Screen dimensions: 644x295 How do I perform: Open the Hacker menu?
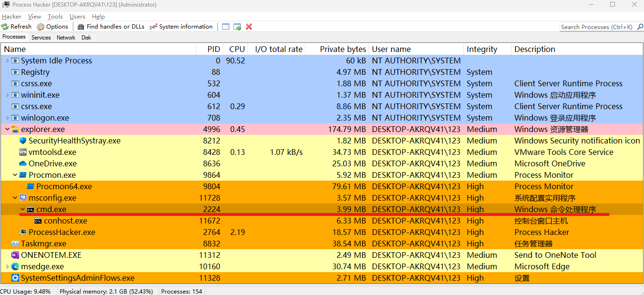click(11, 17)
